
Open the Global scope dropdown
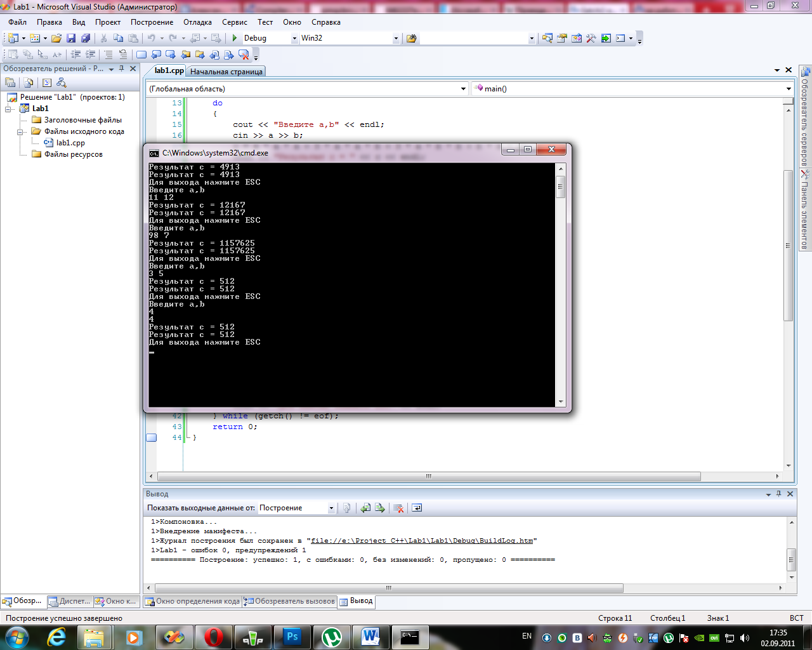[x=463, y=89]
